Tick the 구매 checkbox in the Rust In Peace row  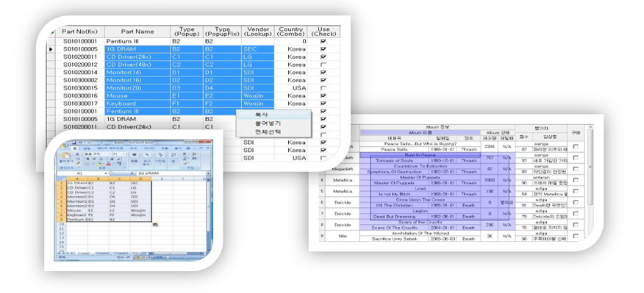click(576, 158)
